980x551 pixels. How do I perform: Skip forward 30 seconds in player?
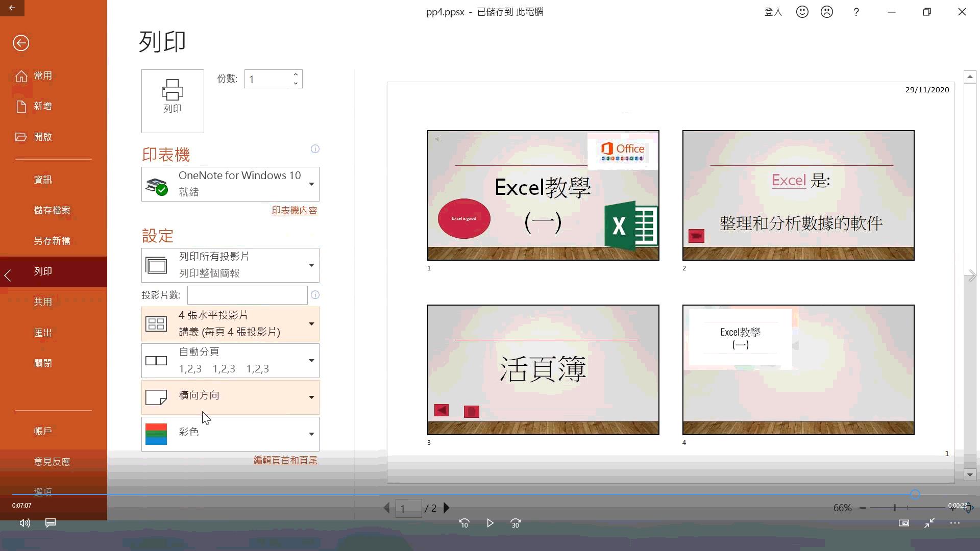pyautogui.click(x=516, y=523)
